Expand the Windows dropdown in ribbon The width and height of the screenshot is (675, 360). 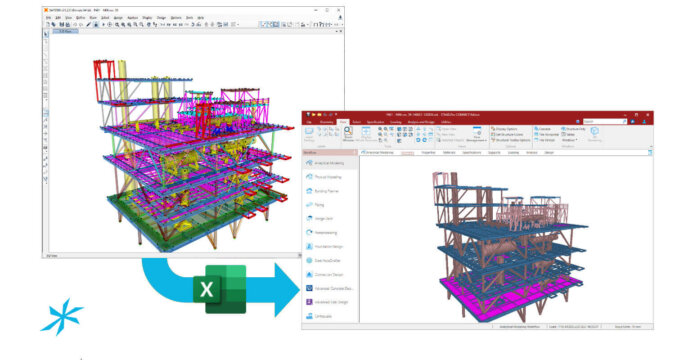tap(569, 140)
